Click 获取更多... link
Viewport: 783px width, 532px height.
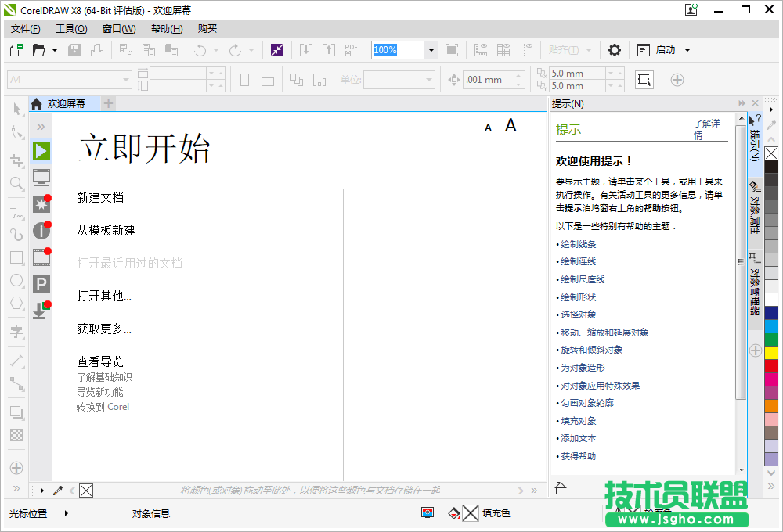[104, 329]
